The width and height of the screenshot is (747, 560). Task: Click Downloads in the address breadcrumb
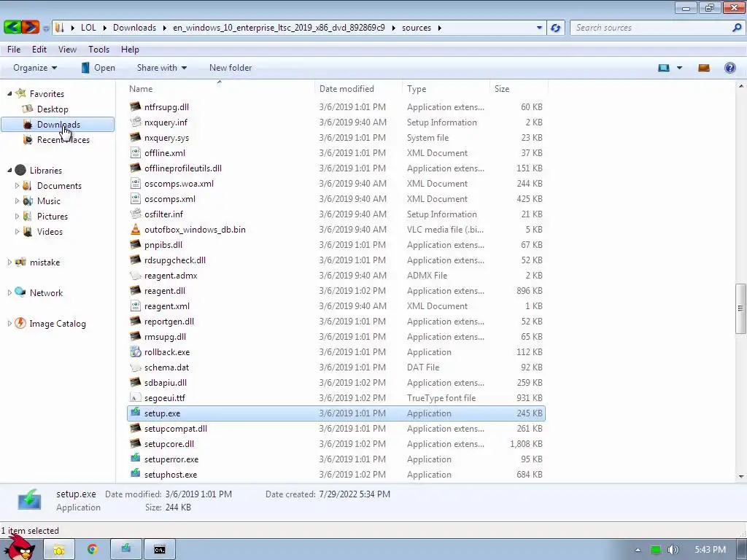134,28
